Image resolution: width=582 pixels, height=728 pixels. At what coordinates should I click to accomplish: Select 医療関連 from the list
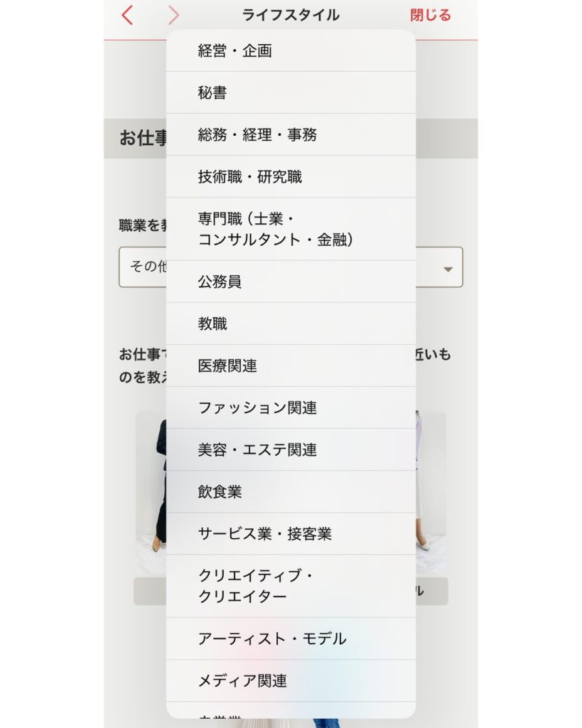click(x=291, y=365)
